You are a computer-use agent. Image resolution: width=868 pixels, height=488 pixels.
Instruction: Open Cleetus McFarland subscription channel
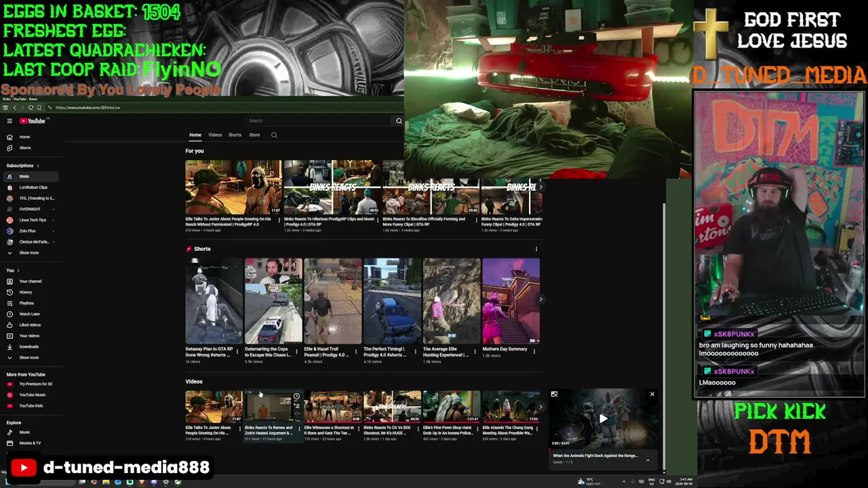pyautogui.click(x=31, y=241)
